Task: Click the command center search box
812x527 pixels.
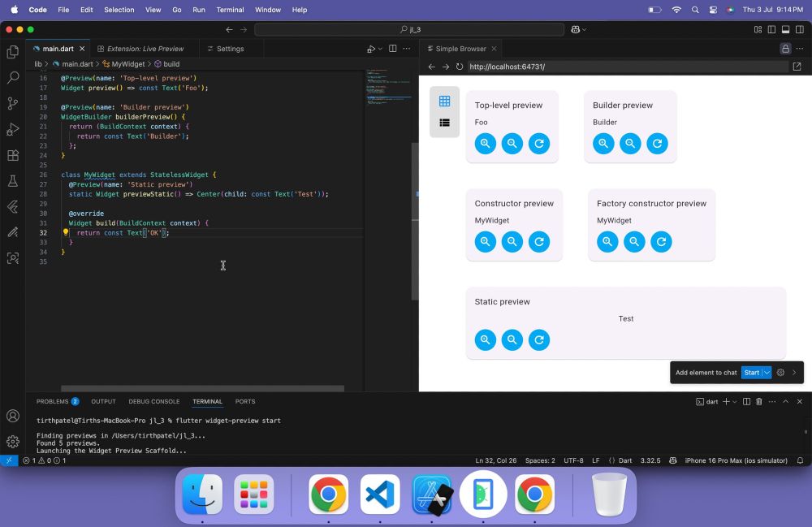Action: click(409, 29)
